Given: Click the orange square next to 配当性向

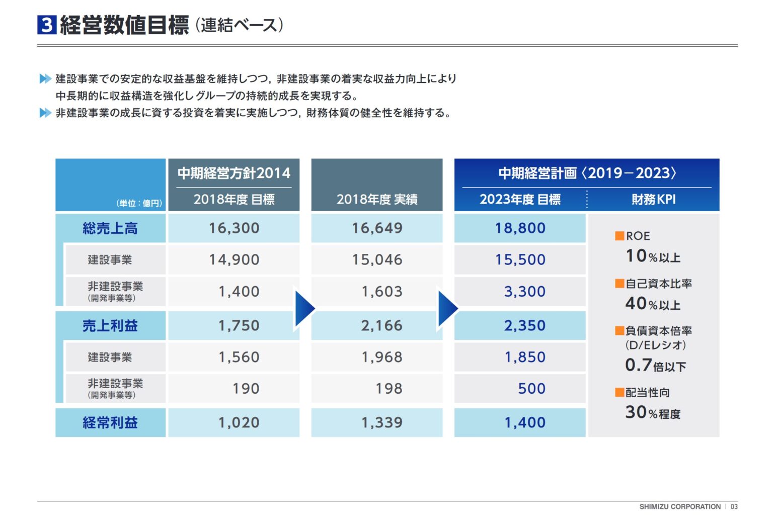Looking at the screenshot, I should click(x=620, y=392).
